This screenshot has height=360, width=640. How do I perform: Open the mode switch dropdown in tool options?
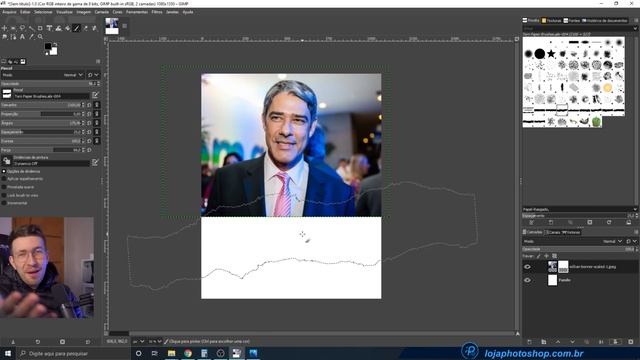click(x=93, y=75)
